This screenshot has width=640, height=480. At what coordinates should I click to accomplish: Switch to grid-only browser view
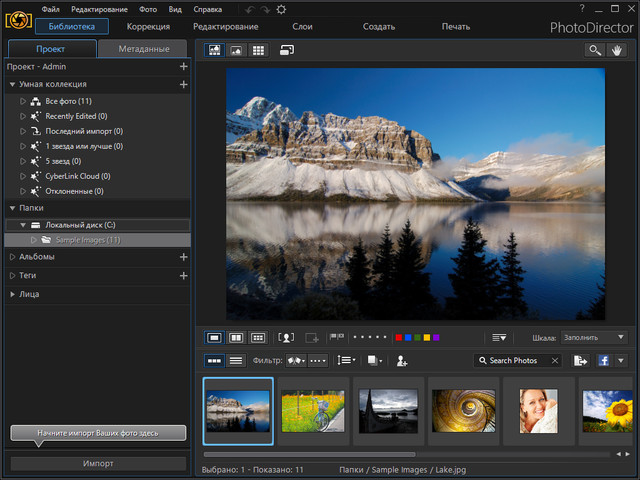258,49
